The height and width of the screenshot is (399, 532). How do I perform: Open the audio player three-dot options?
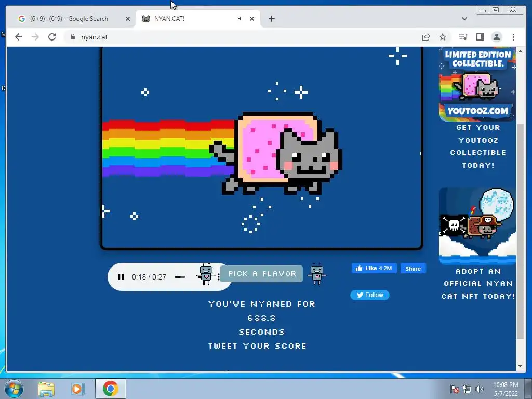(219, 277)
